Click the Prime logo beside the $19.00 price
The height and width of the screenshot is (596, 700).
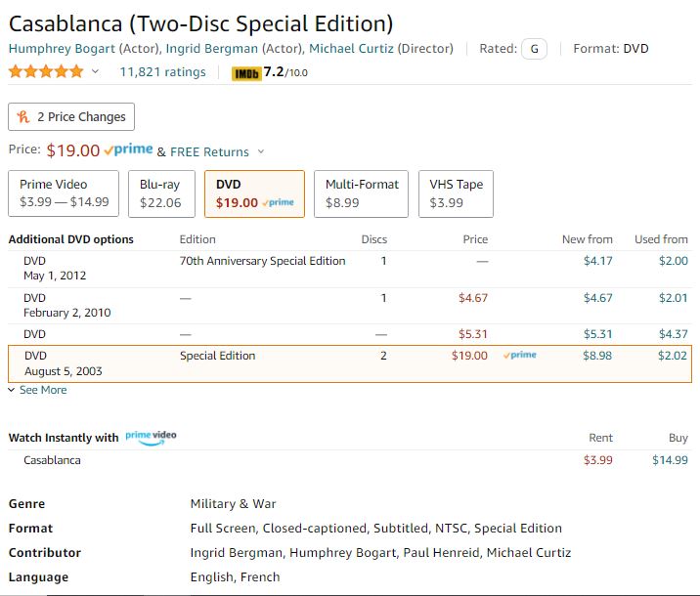point(128,150)
